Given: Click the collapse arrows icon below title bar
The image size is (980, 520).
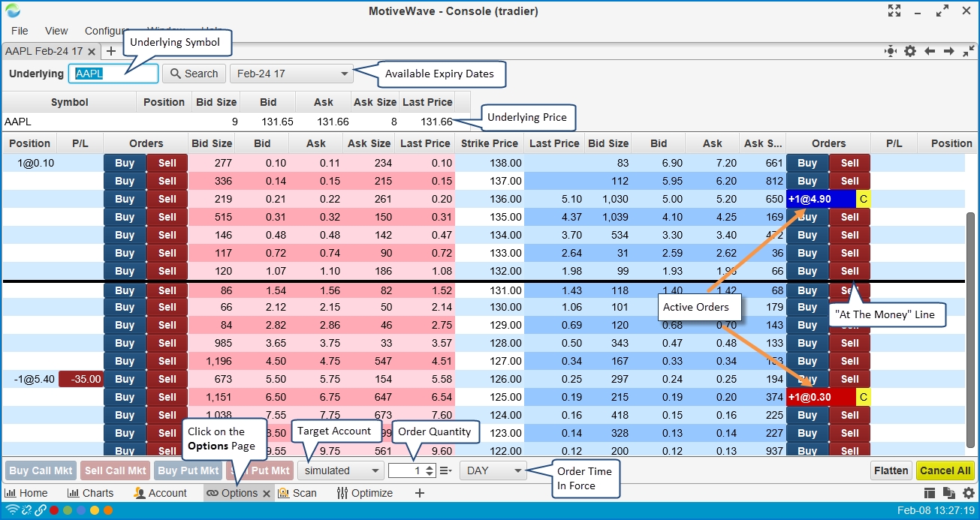Looking at the screenshot, I should coord(967,51).
